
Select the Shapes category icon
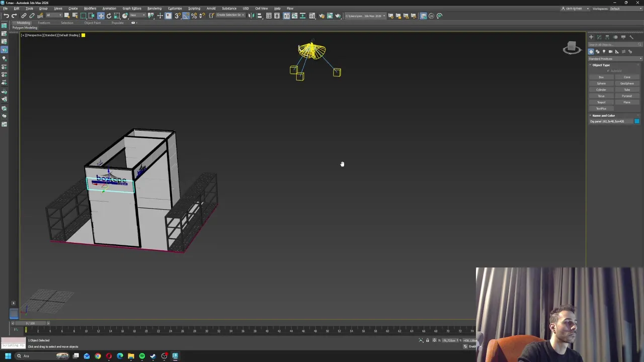(x=598, y=51)
